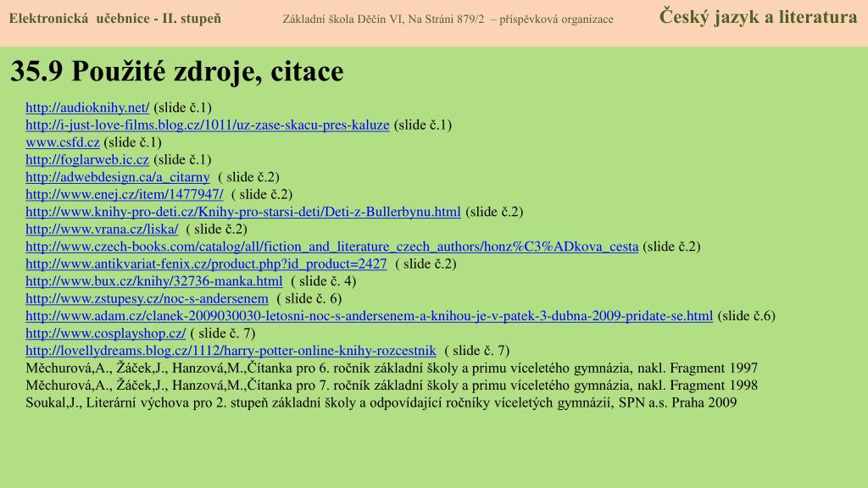
Task: Visit the adam.cz clanek link
Action: 370,316
